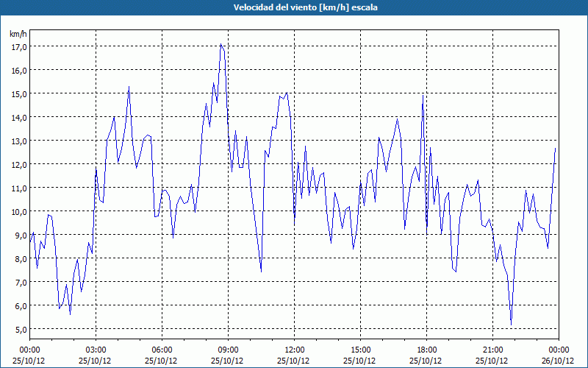The height and width of the screenshot is (368, 588).
Task: Click the lowest wind dip near 22:00
Action: (511, 325)
